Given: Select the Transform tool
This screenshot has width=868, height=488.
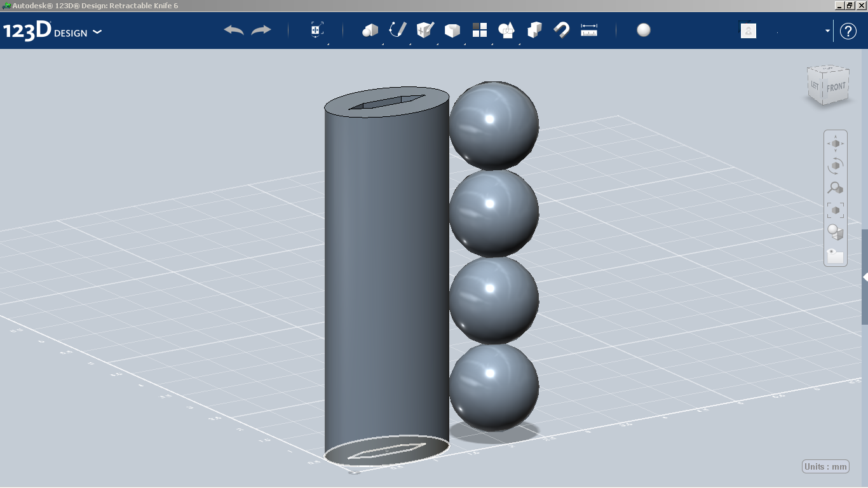Looking at the screenshot, I should (x=316, y=30).
